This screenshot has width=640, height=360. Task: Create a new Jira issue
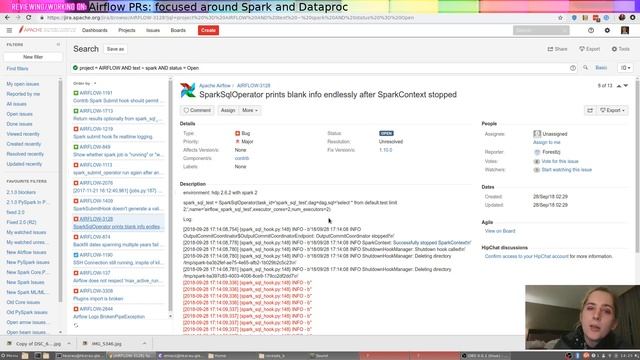pyautogui.click(x=208, y=30)
